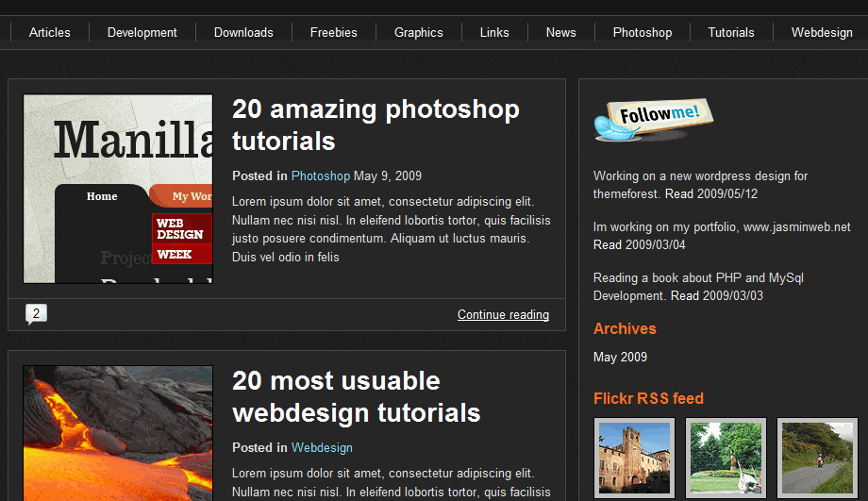Image resolution: width=868 pixels, height=501 pixels.
Task: Click the tweet mentioning www.jasminweb.net
Action: pos(722,236)
